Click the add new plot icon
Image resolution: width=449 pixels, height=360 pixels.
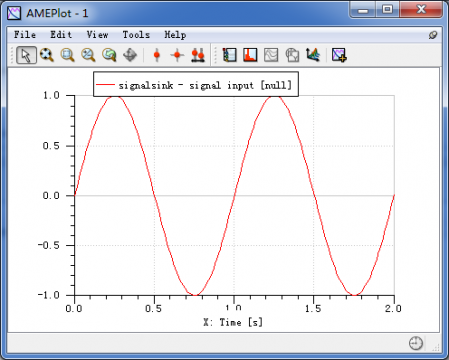click(x=339, y=55)
